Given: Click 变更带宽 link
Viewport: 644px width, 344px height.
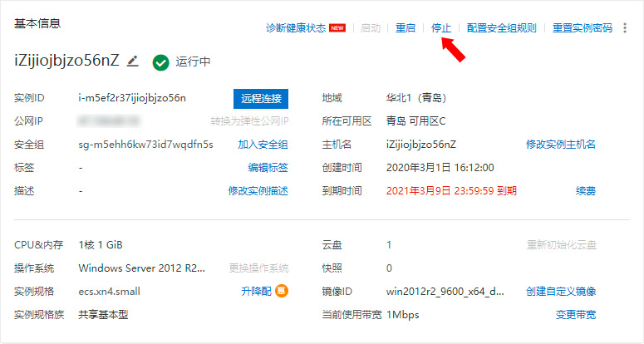Looking at the screenshot, I should pos(576,314).
